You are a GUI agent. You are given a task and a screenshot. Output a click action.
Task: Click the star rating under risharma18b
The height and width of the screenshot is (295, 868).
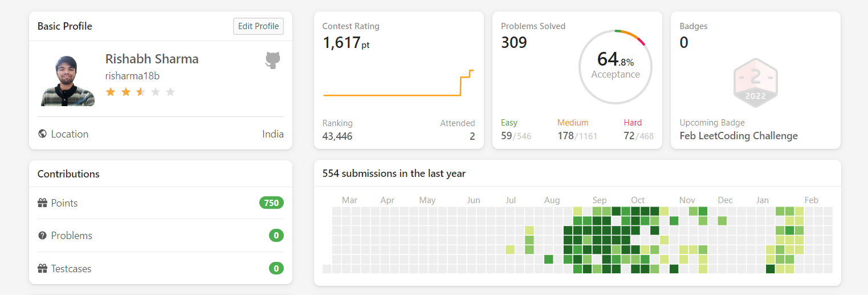pos(140,92)
